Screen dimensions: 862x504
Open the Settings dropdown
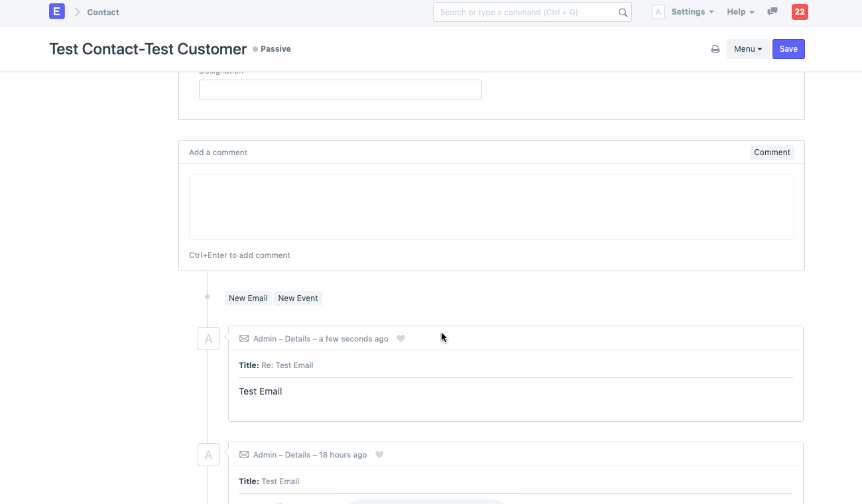692,11
